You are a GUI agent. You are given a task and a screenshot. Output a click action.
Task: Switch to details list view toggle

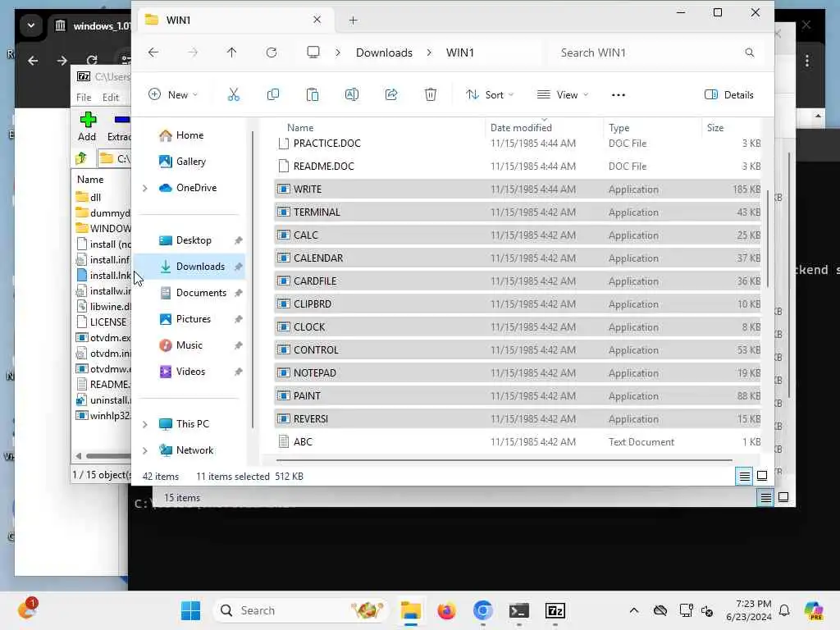(744, 476)
